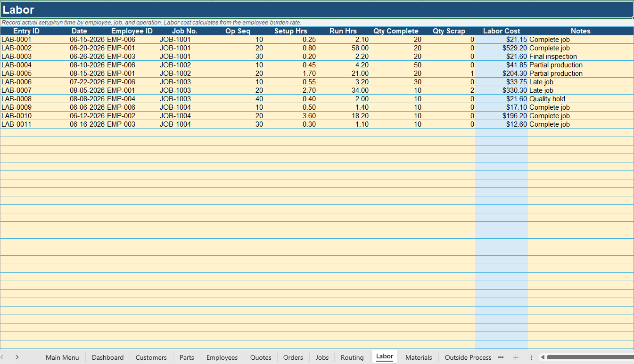Click the Quality hold note
Image resolution: width=634 pixels, height=364 pixels.
(x=581, y=99)
